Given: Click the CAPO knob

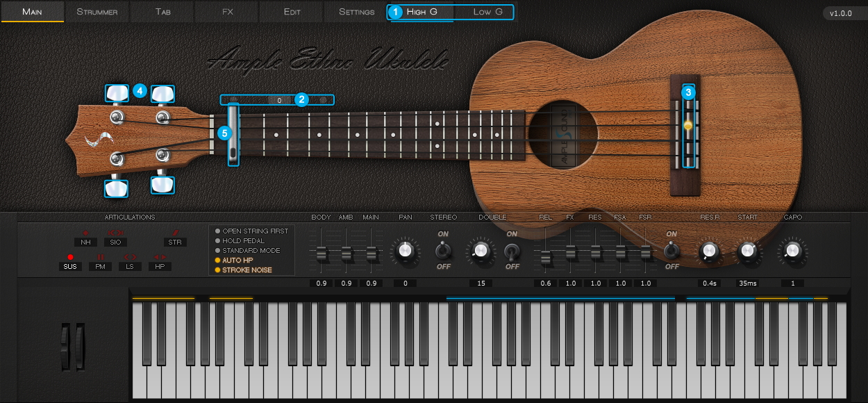Looking at the screenshot, I should (x=792, y=250).
